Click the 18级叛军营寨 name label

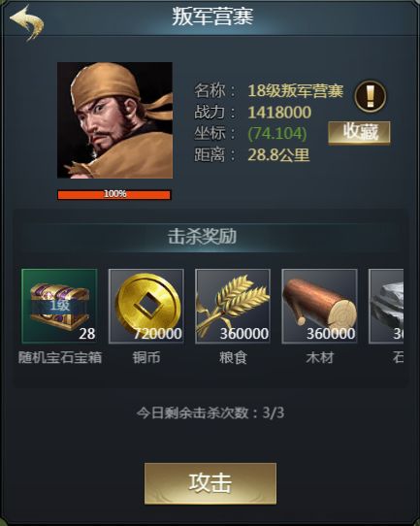[x=296, y=90]
